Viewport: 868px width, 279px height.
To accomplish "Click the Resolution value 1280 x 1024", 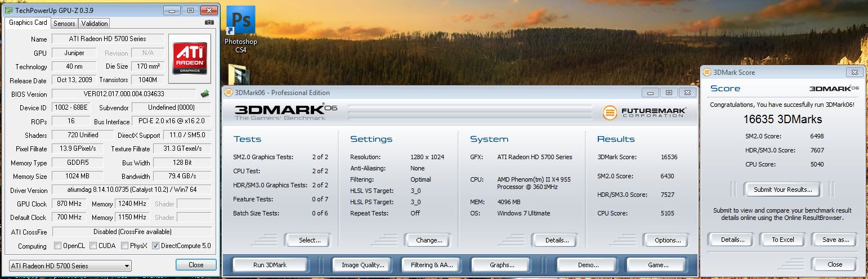I will pos(427,157).
